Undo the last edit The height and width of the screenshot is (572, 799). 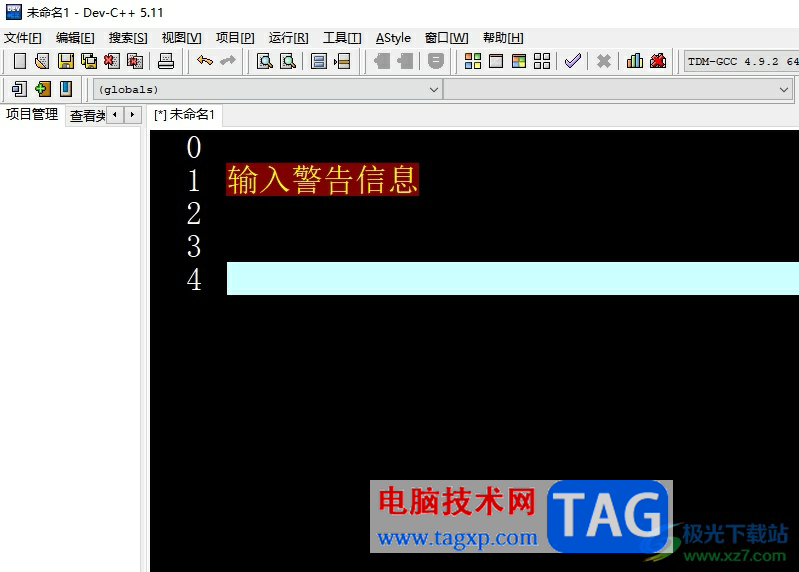[205, 61]
